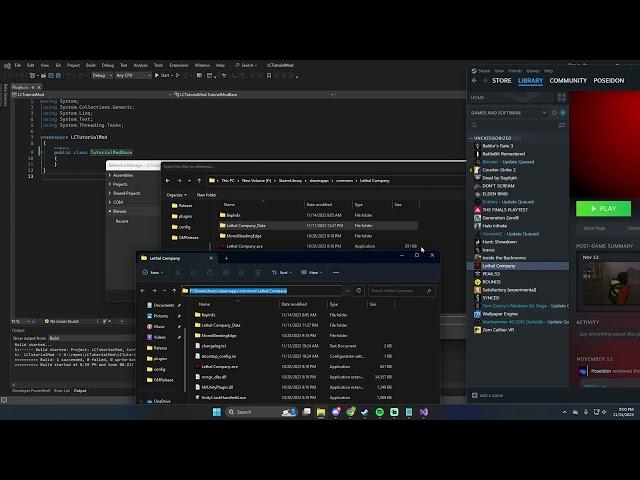
Task: Select plugins folder in the file dialog sidebar
Action: (x=182, y=216)
